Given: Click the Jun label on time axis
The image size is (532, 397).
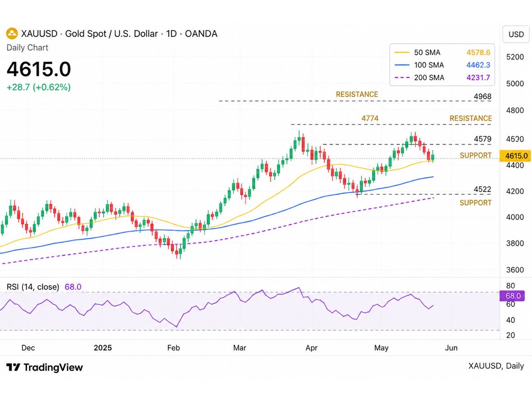Looking at the screenshot, I should [x=451, y=348].
